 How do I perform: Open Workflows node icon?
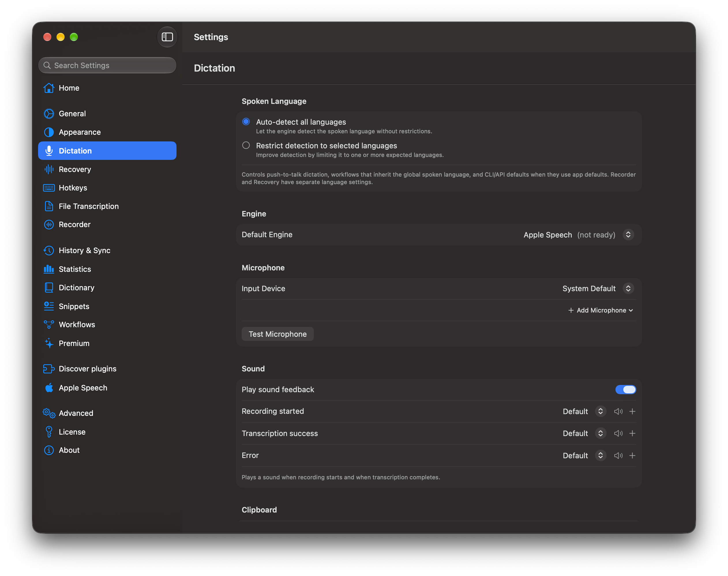[49, 324]
